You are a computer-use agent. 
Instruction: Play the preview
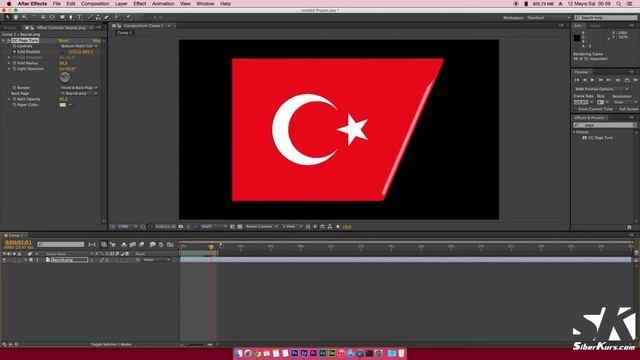pyautogui.click(x=592, y=80)
